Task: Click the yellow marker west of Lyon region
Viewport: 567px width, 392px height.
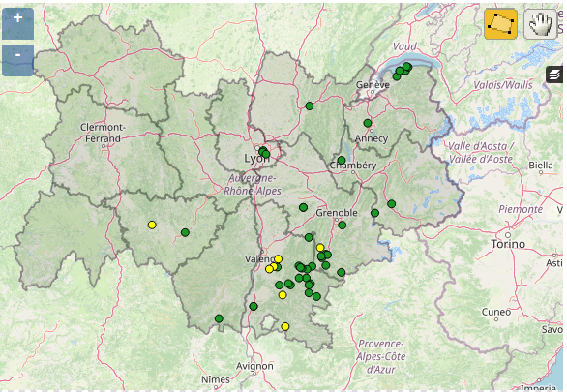Action: click(152, 225)
